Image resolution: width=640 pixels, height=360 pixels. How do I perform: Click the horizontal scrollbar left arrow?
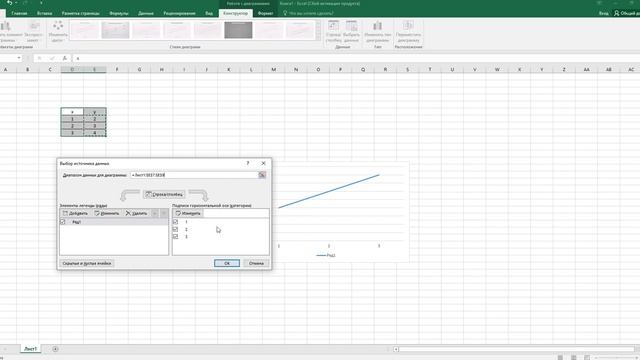tap(396, 349)
